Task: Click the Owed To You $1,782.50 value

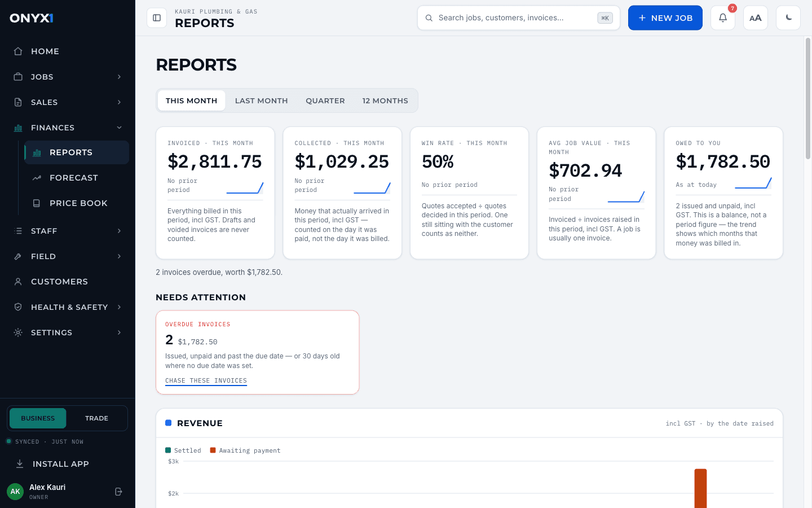Action: click(723, 162)
